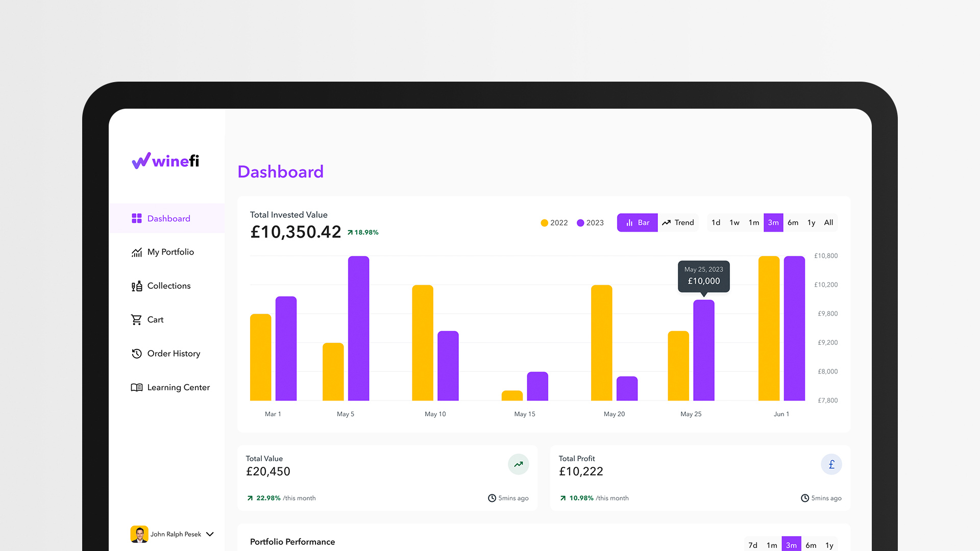Click the Dashboard grid icon in sidebar
This screenshot has height=551, width=980.
136,218
